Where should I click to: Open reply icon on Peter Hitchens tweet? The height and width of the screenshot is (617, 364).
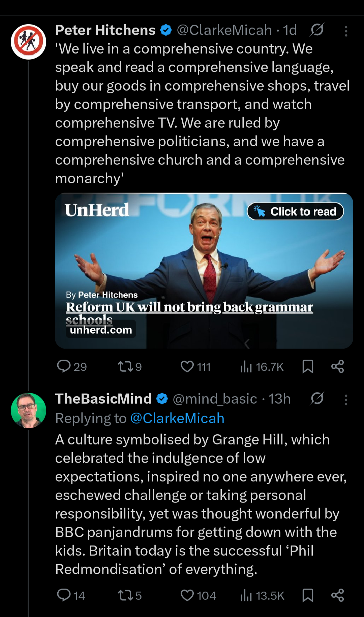click(64, 366)
